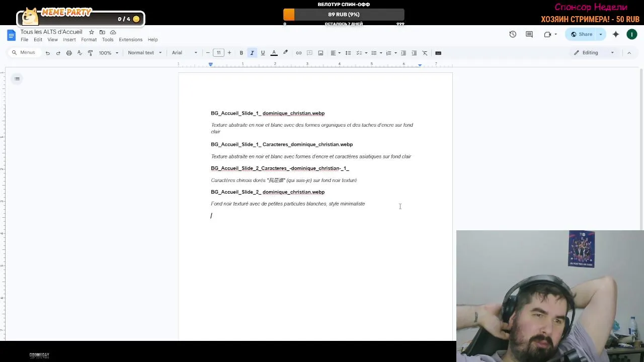Run spelling and grammar check icon

click(79, 53)
